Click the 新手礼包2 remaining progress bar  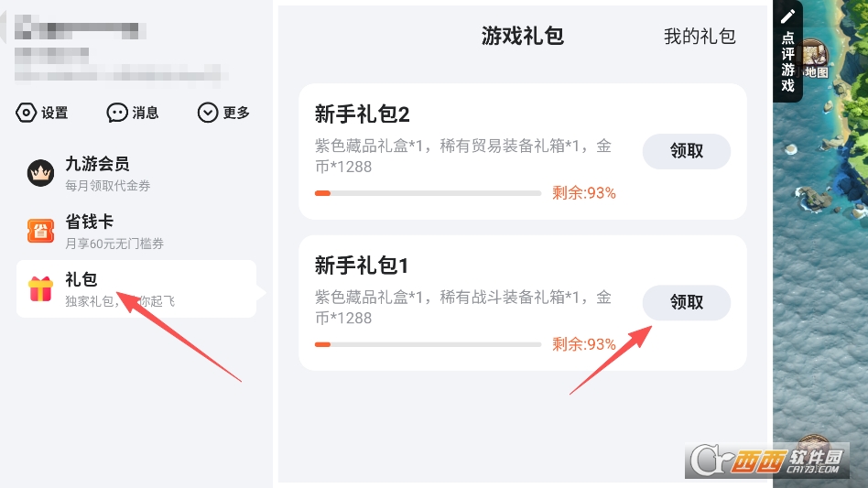[x=428, y=193]
